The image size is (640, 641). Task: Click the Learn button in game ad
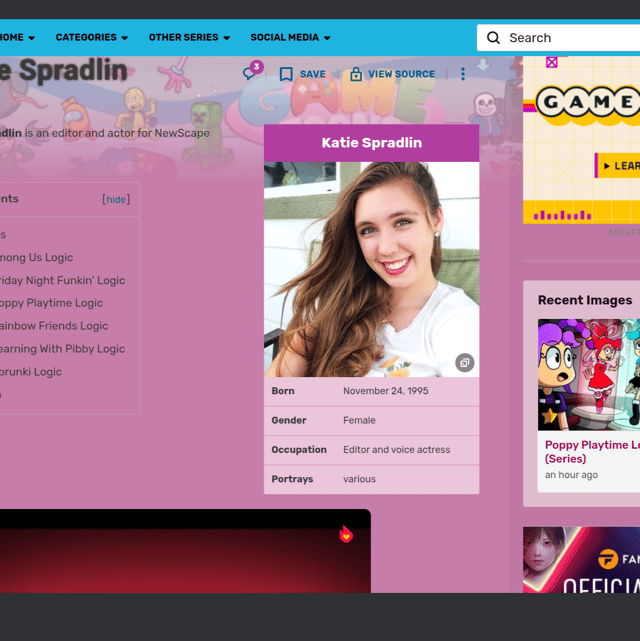pyautogui.click(x=618, y=166)
